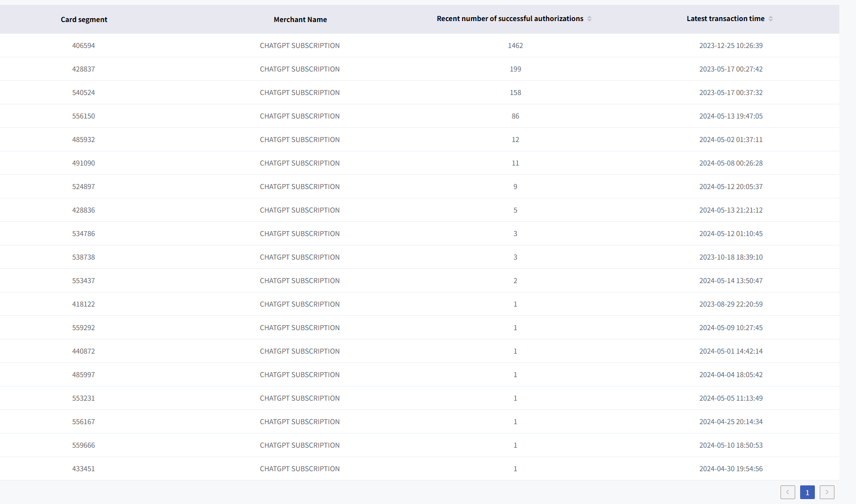Click the Merchant Name column header
The image size is (856, 504).
[300, 20]
